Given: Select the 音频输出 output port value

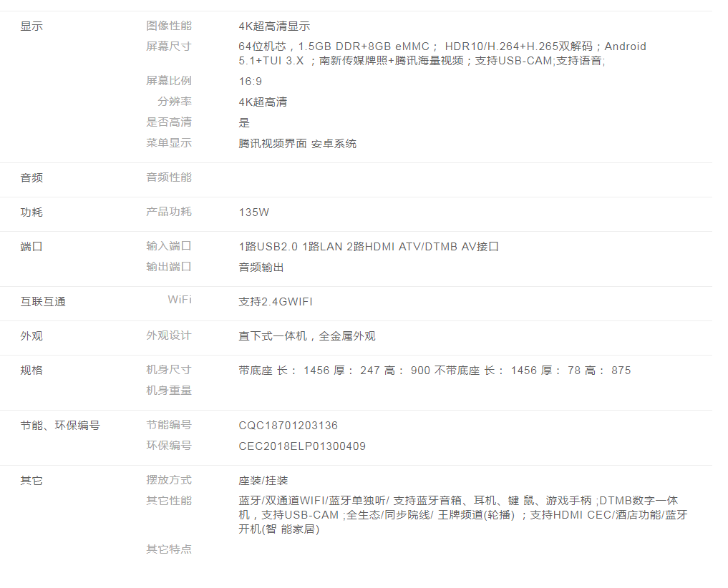Looking at the screenshot, I should click(261, 268).
